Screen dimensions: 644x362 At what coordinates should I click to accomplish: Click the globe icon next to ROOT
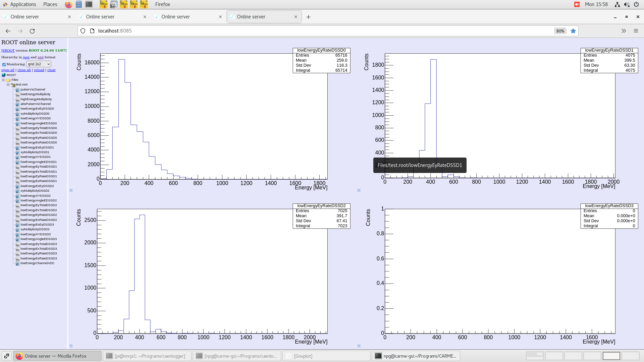3,75
